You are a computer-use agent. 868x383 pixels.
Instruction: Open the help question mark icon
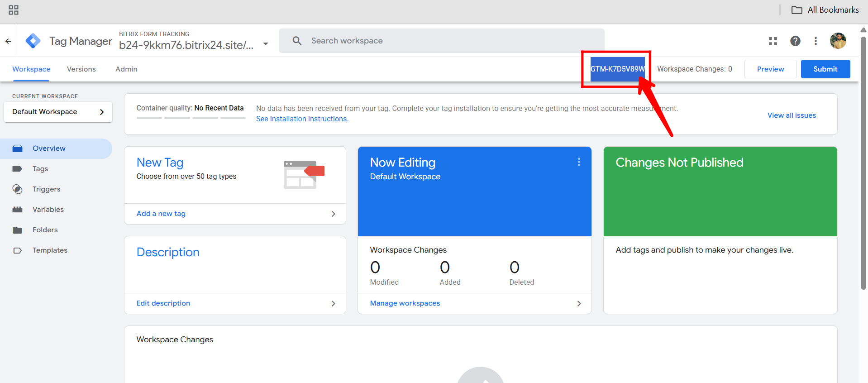pos(795,41)
